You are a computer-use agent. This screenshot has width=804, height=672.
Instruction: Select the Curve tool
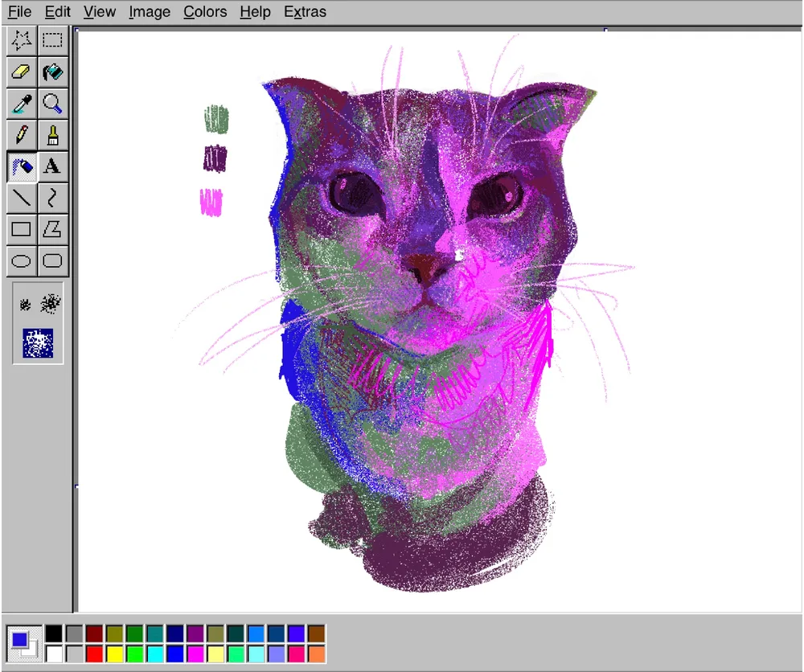52,199
